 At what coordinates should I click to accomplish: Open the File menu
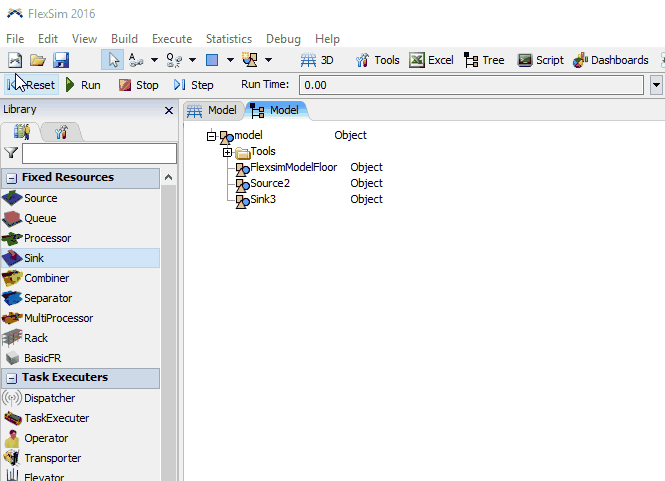tap(15, 39)
